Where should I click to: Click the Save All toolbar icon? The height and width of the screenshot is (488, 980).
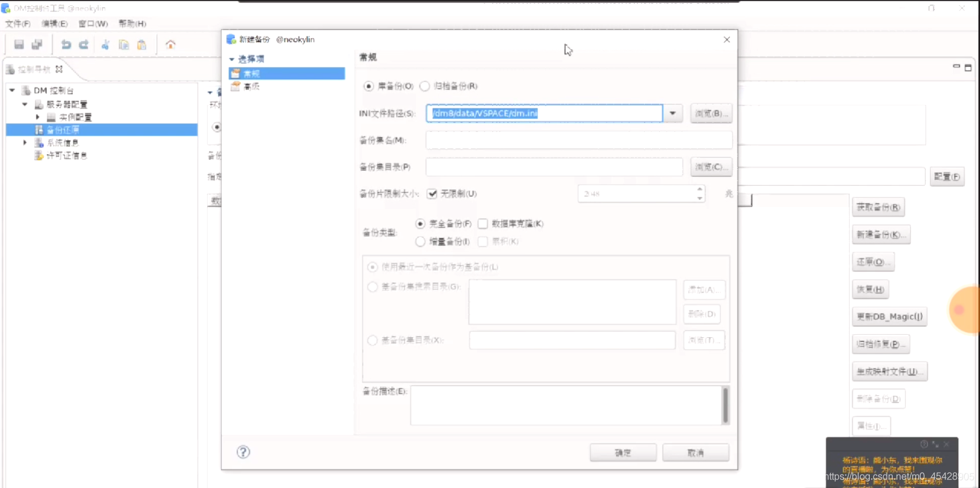(37, 45)
